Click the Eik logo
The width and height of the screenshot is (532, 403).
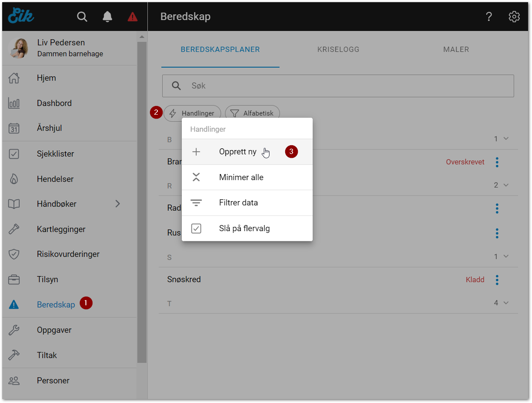tap(21, 16)
